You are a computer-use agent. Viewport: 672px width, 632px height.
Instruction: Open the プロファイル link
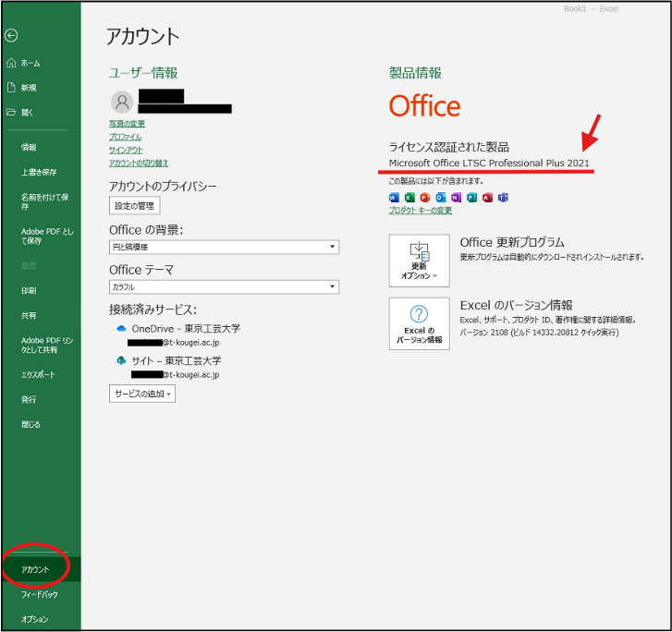125,137
